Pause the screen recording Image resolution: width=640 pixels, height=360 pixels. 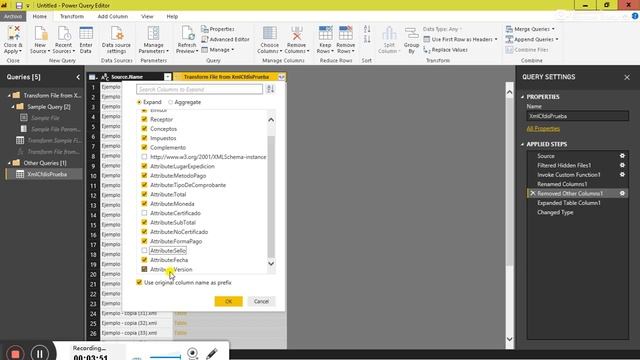click(40, 353)
